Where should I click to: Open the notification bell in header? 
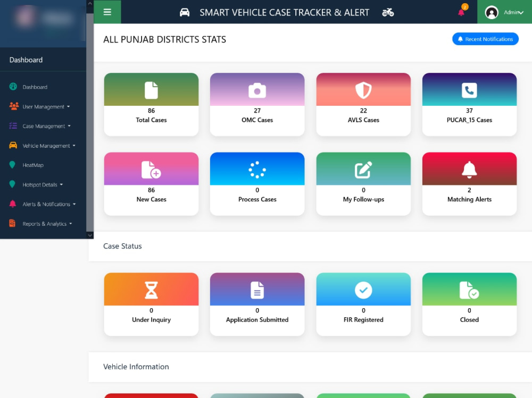[461, 12]
